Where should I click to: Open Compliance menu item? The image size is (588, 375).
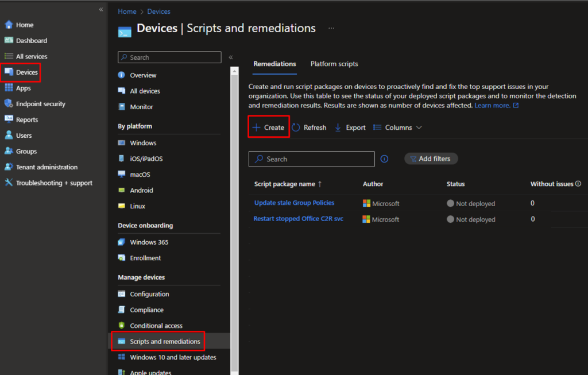146,310
